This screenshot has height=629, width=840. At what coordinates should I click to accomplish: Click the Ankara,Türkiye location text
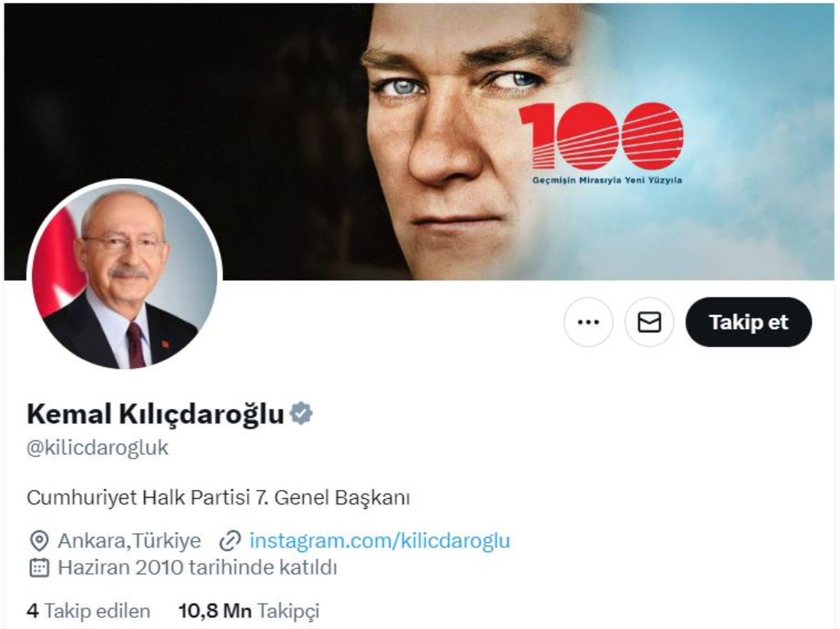129,541
